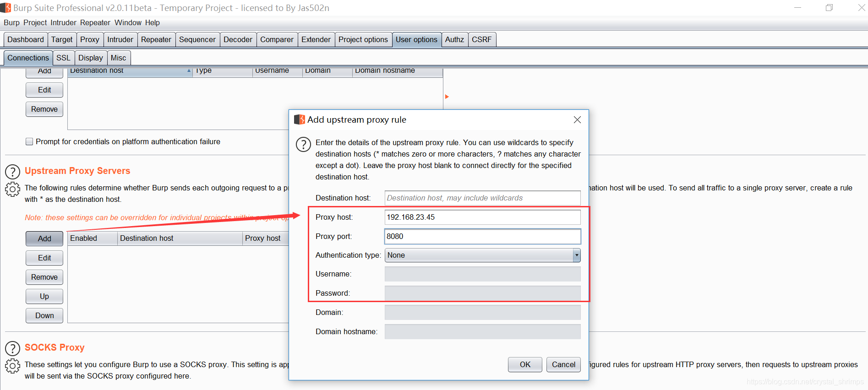This screenshot has height=390, width=868.
Task: Move upstream proxy rule Up
Action: pos(44,296)
